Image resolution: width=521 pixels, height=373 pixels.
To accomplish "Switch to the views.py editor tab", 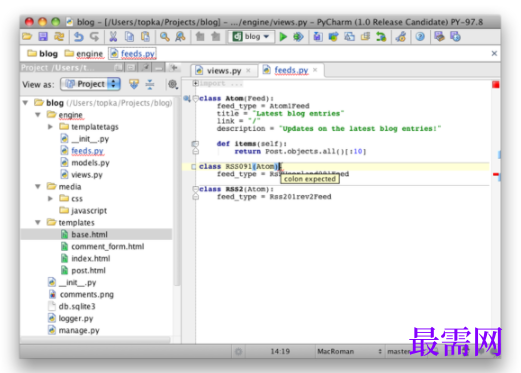I will [x=224, y=71].
